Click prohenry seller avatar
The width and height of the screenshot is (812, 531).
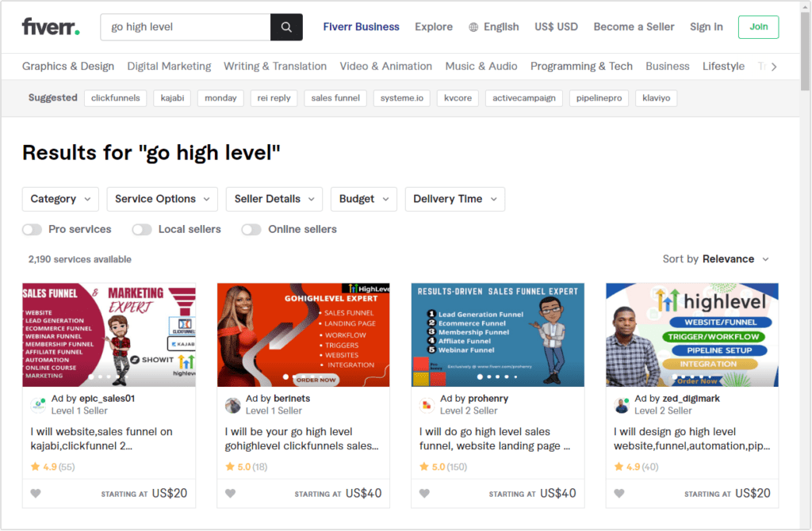coord(427,405)
